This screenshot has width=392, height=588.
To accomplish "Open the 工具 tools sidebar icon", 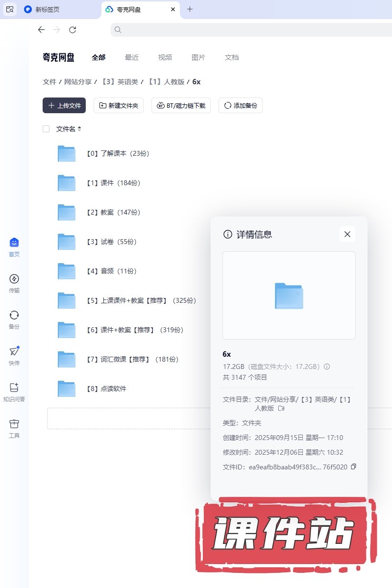I will click(x=14, y=424).
